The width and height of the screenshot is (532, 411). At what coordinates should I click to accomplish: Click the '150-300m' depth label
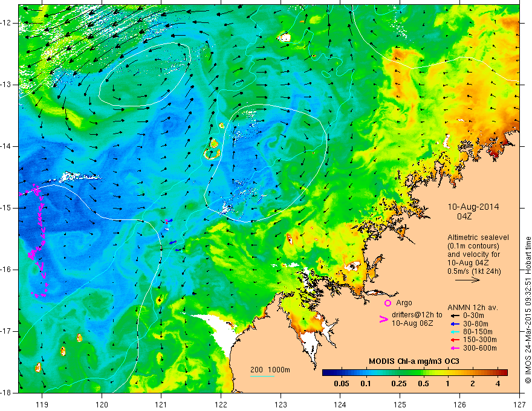coord(480,340)
